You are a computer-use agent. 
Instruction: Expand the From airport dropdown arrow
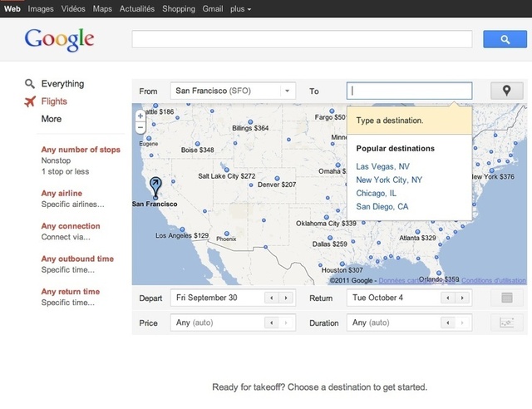click(x=287, y=91)
